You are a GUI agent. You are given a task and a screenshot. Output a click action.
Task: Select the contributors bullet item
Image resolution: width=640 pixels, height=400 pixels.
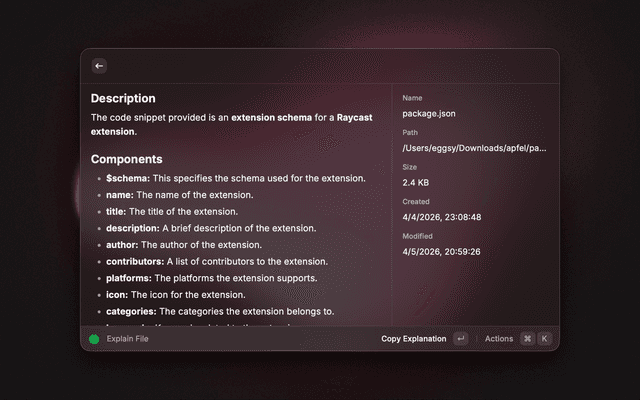(x=217, y=262)
